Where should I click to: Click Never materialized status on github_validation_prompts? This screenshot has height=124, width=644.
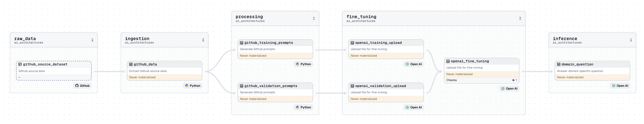[x=253, y=99]
